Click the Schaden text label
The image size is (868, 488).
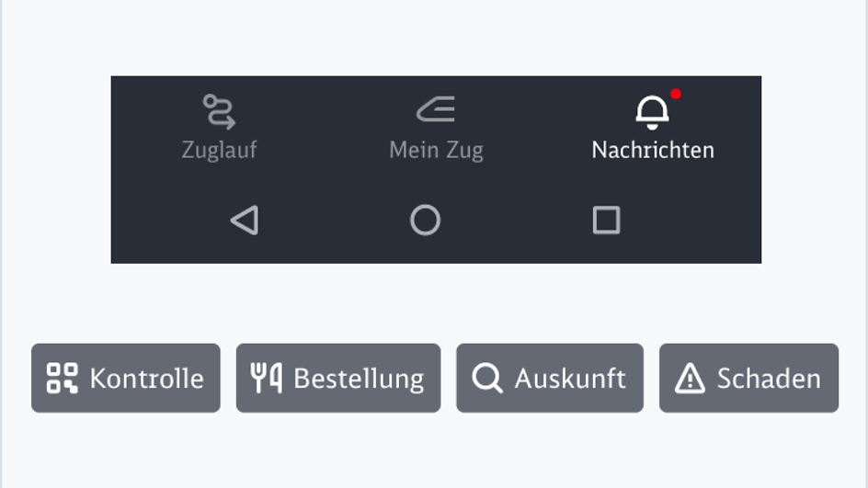click(x=769, y=378)
